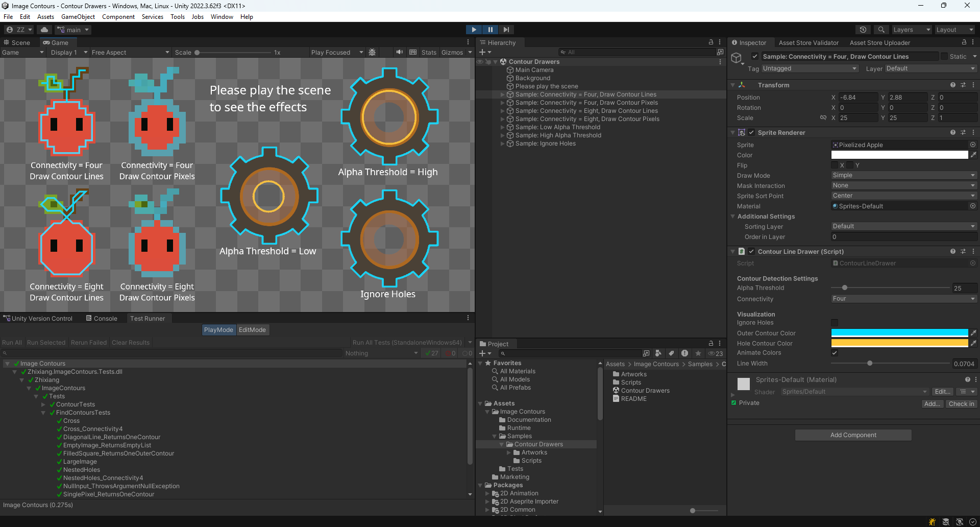Click the Hierarchy search field
Screen dimensions: 980x527
click(x=638, y=52)
